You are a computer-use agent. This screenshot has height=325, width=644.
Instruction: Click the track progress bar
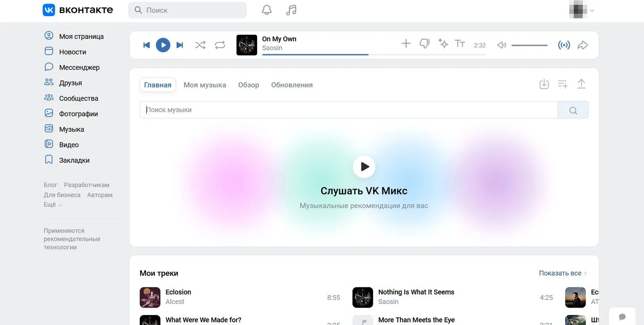tap(373, 55)
